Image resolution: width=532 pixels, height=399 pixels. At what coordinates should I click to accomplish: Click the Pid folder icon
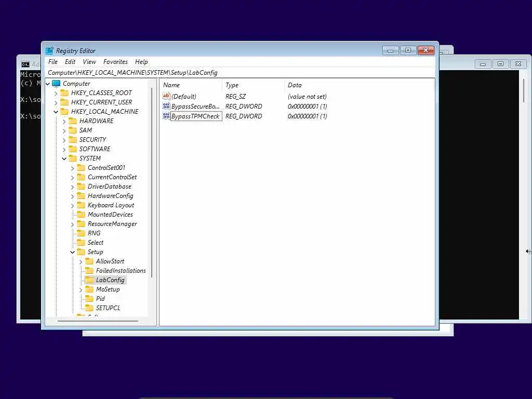click(89, 298)
